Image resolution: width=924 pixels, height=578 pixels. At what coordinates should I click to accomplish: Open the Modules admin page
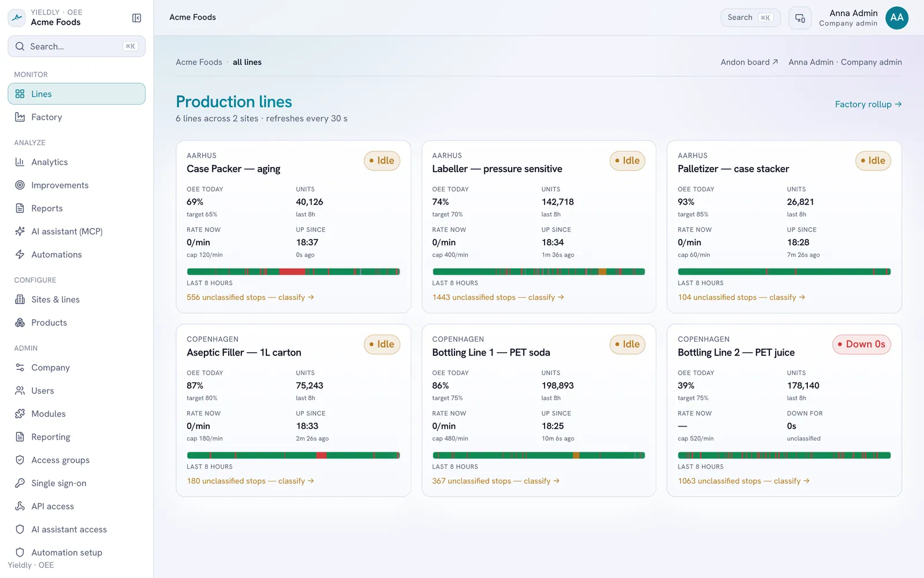coord(76,414)
